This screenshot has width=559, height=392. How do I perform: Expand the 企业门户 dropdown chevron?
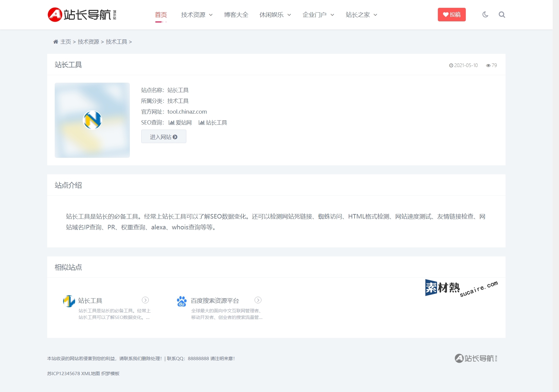coord(332,15)
